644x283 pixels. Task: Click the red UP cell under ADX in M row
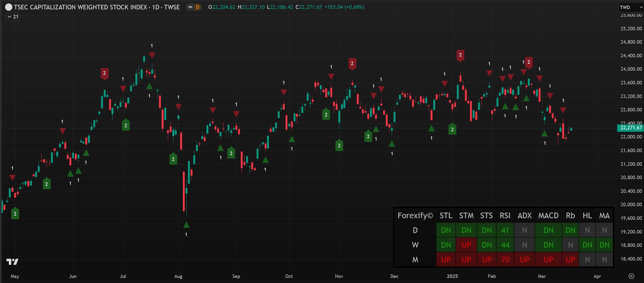click(524, 259)
